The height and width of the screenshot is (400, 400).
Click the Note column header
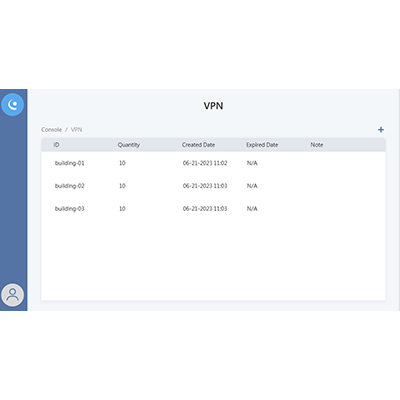point(317,145)
